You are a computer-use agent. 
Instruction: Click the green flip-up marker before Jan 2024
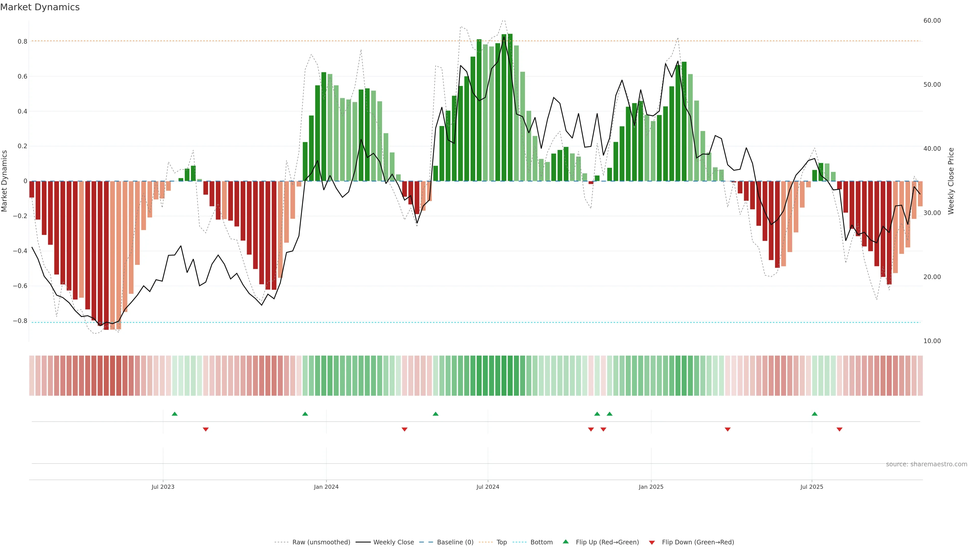(x=305, y=414)
